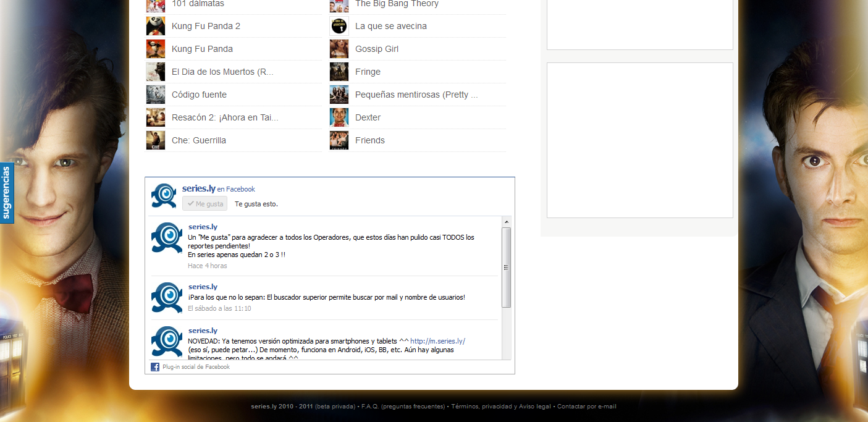Open La que se avecina link
Screen dimensions: 868x422
click(391, 26)
